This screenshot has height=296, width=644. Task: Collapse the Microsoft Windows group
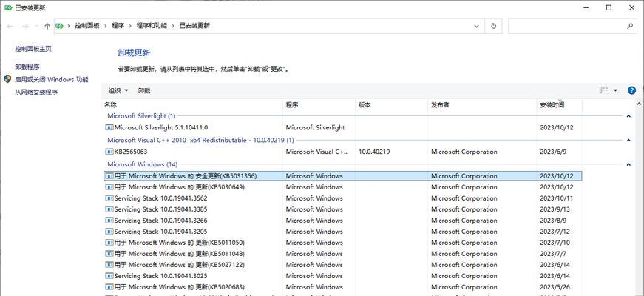[x=628, y=165]
